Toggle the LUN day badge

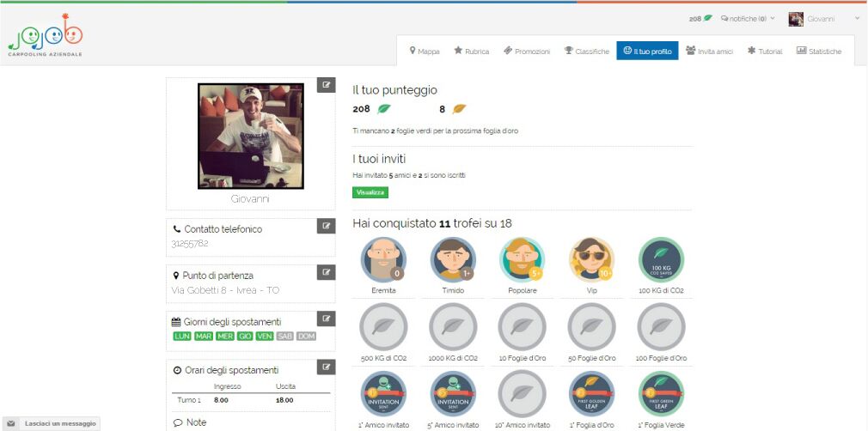tap(182, 337)
